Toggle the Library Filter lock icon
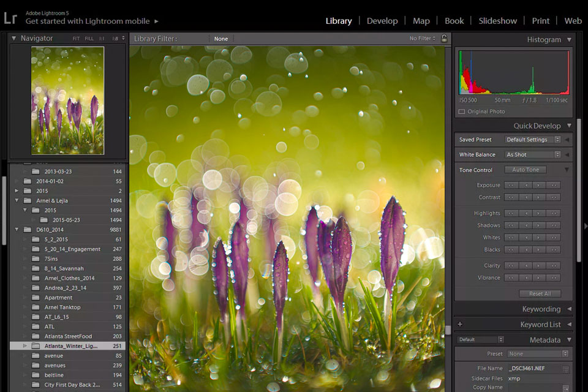Screen dimensions: 588x392 click(444, 38)
